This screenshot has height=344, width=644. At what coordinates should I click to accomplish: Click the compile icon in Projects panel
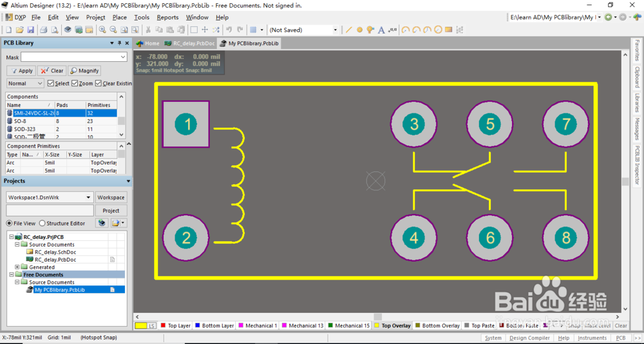pos(102,223)
